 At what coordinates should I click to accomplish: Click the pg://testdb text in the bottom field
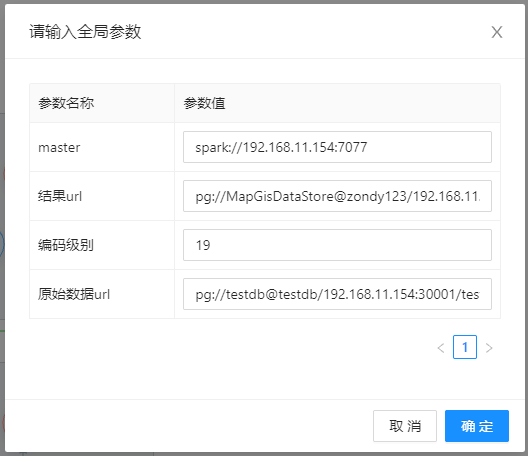pyautogui.click(x=230, y=294)
